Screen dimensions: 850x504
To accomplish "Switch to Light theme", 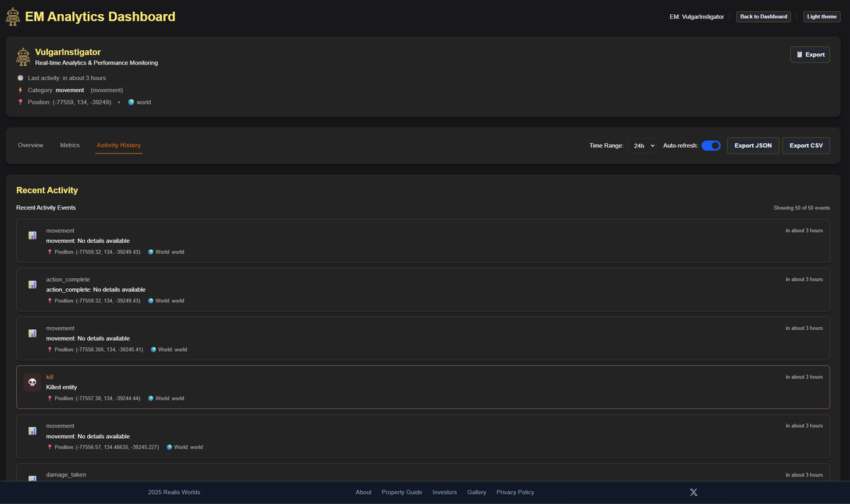I will tap(822, 16).
